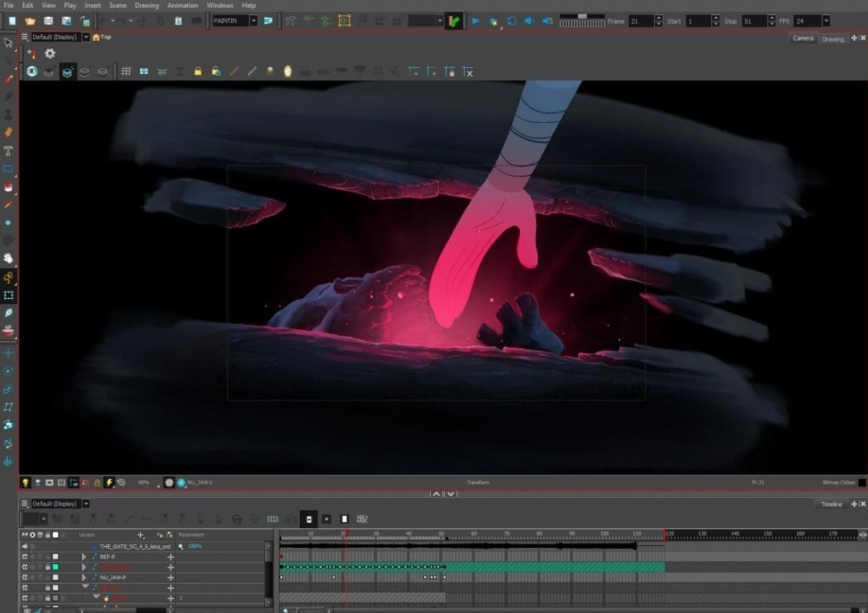Click the add layer plus button
The width and height of the screenshot is (868, 613).
140,535
